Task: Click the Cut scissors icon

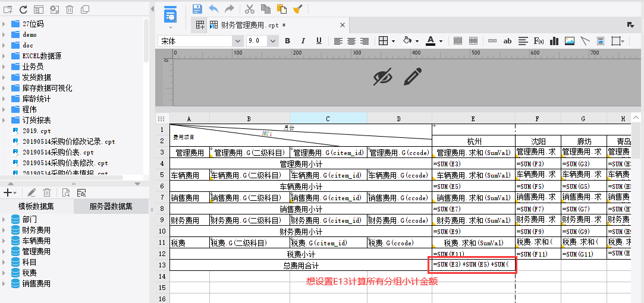Action: pos(250,9)
